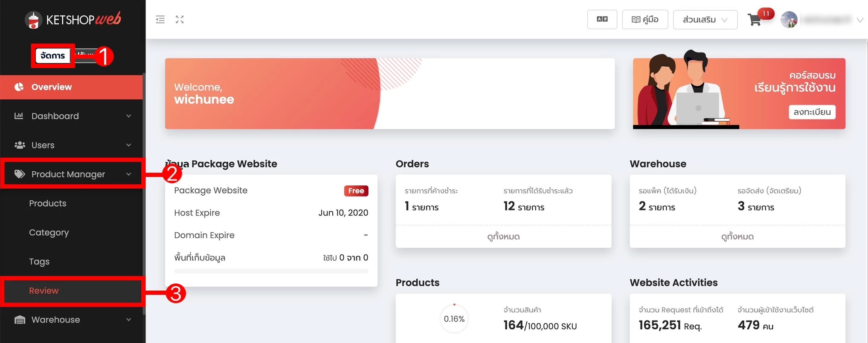Click the user avatar picture

pyautogui.click(x=789, y=20)
